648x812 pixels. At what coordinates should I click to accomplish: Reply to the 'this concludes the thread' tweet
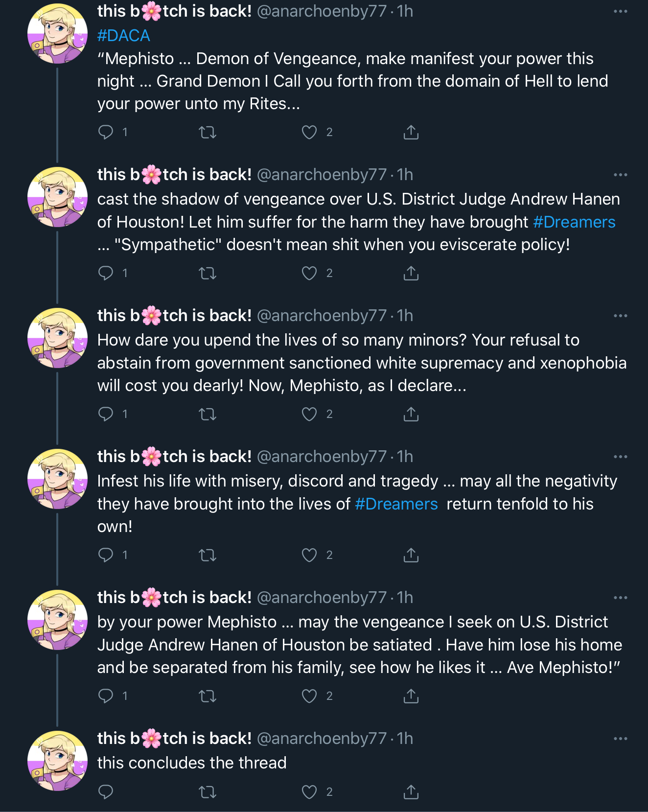coord(106,792)
